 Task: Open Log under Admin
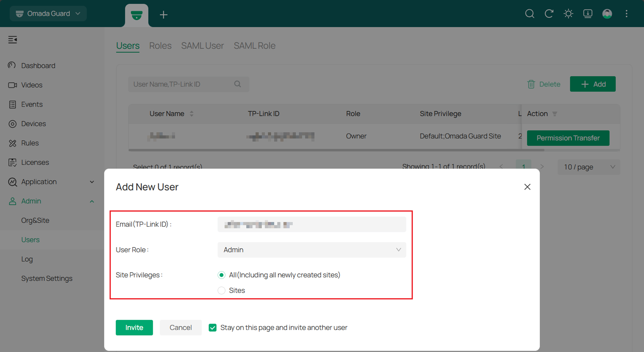tap(27, 259)
